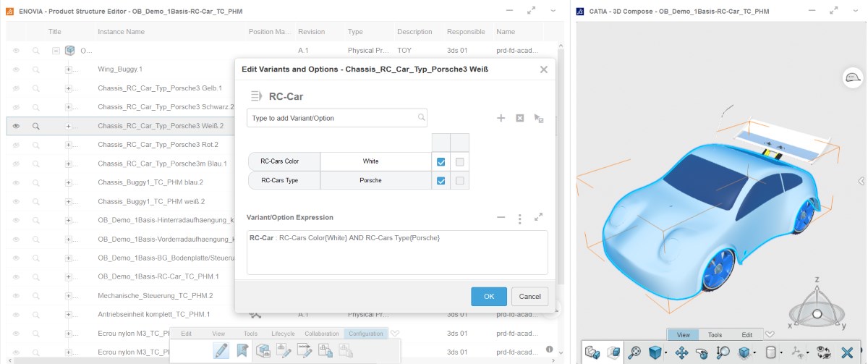Click the edit effectivity arrow-pencil icon
Screen dimensions: 868x364
click(305, 351)
